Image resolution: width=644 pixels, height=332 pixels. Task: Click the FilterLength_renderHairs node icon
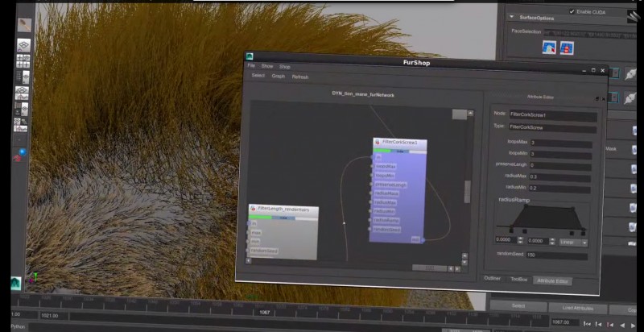click(253, 209)
